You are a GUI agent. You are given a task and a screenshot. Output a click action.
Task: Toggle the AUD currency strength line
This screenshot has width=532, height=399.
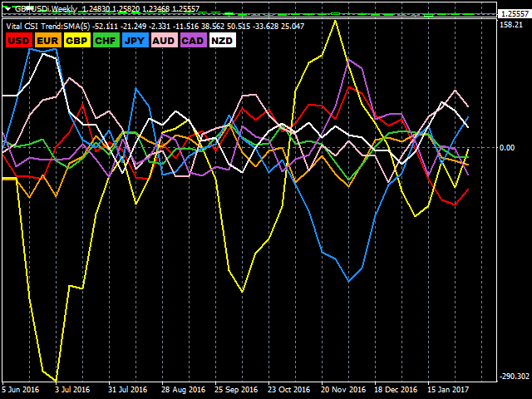click(164, 41)
